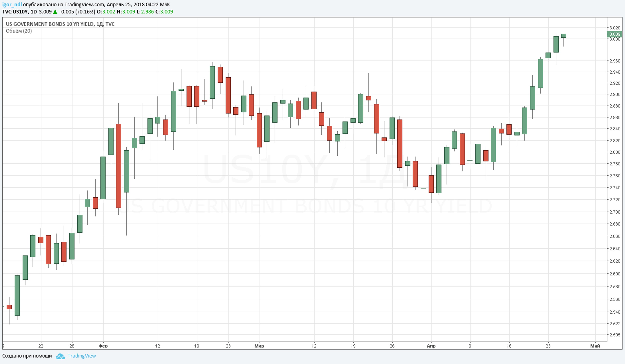Click the 2.522 price axis label
Screen dimensions: 625x364
click(x=615, y=324)
